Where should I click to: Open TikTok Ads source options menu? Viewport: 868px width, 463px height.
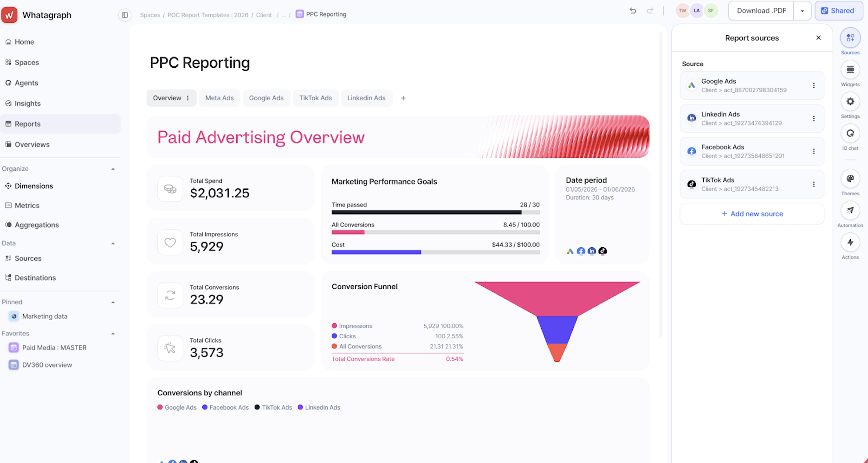point(814,184)
